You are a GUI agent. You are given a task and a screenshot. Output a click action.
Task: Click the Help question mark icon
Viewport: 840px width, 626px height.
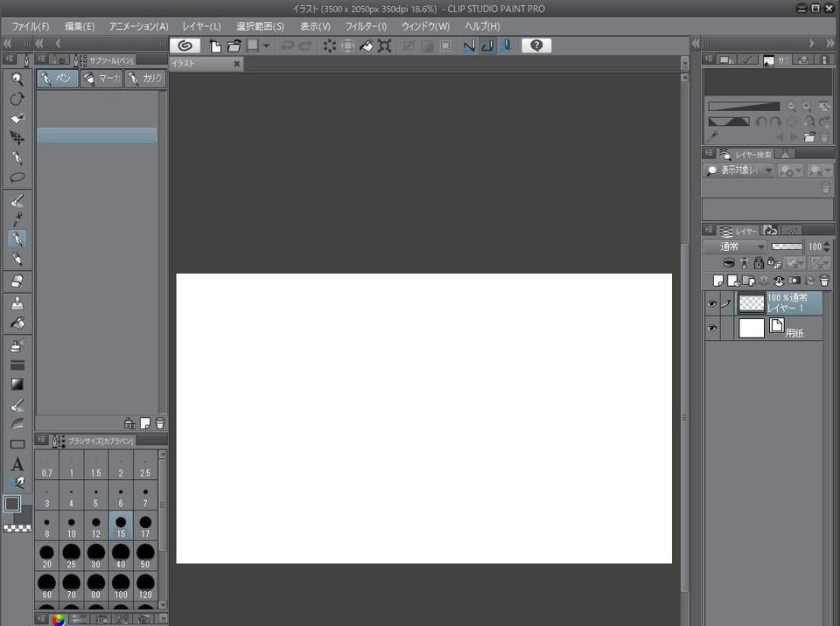(535, 45)
